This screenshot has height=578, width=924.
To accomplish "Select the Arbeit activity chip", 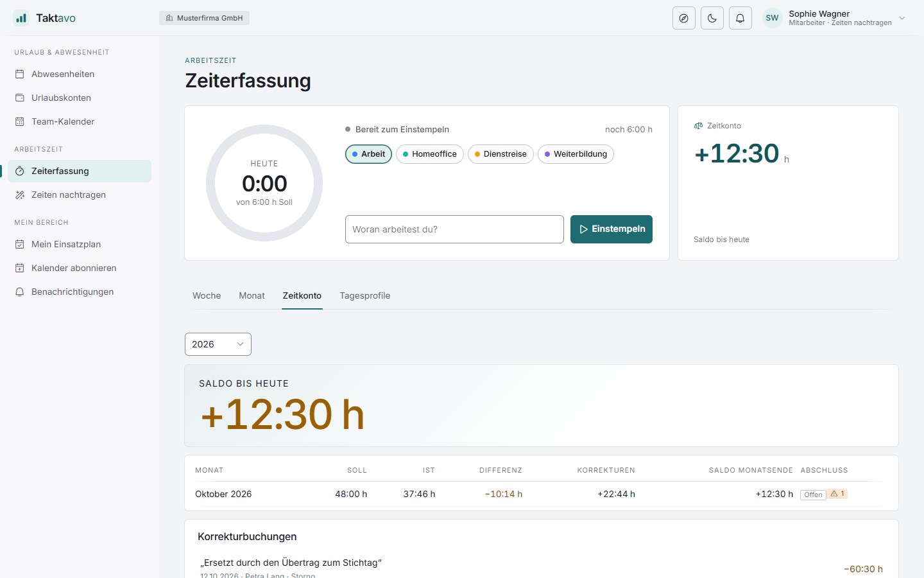I will tap(368, 154).
